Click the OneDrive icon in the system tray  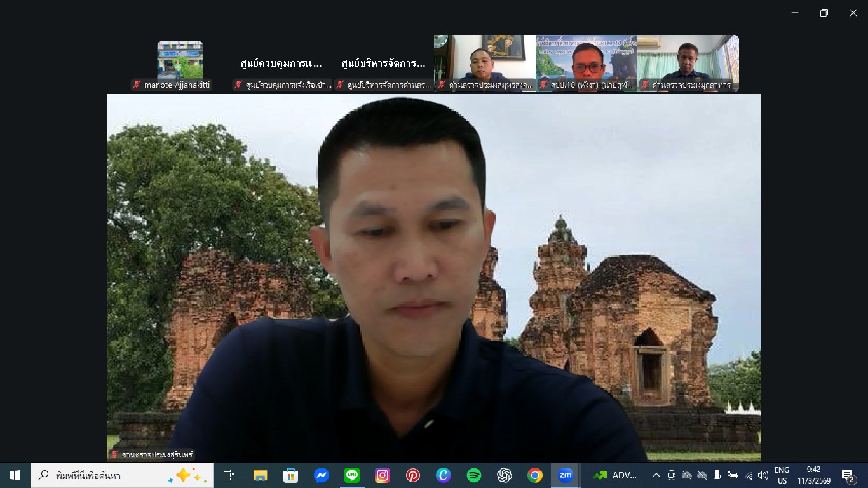(x=688, y=475)
